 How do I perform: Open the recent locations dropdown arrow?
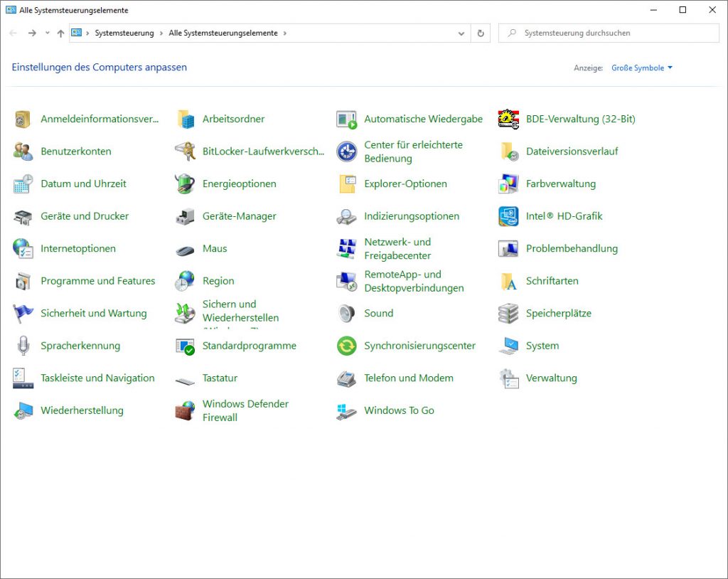(48, 33)
